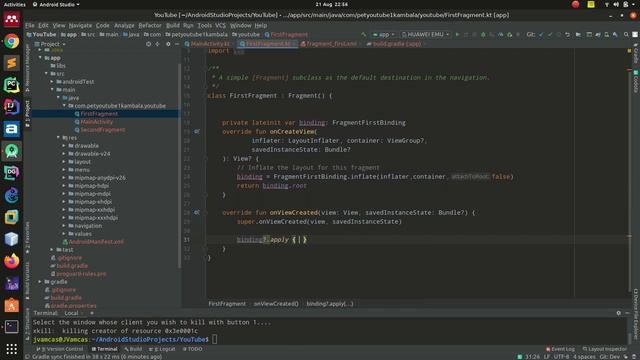Click the Git branch Dev indicator
The image size is (640, 360).
pyautogui.click(x=610, y=357)
